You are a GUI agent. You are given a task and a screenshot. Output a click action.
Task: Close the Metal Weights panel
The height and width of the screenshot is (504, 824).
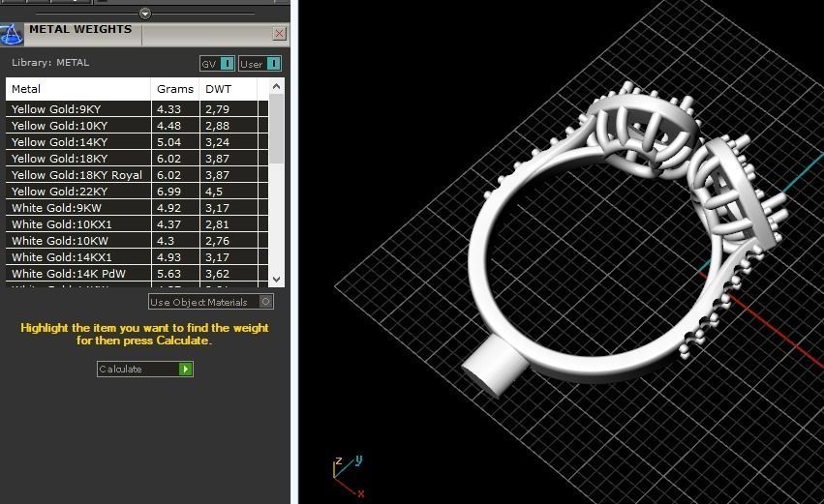click(x=280, y=34)
